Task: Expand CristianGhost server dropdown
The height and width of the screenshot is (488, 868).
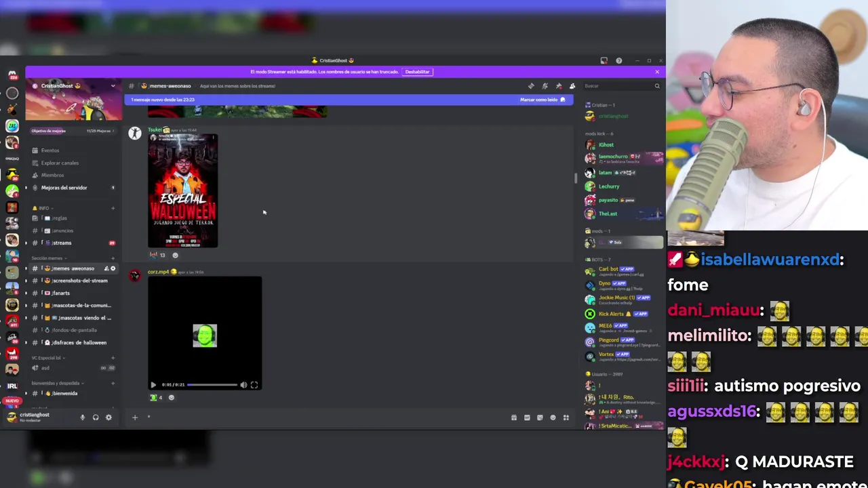Action: point(113,86)
